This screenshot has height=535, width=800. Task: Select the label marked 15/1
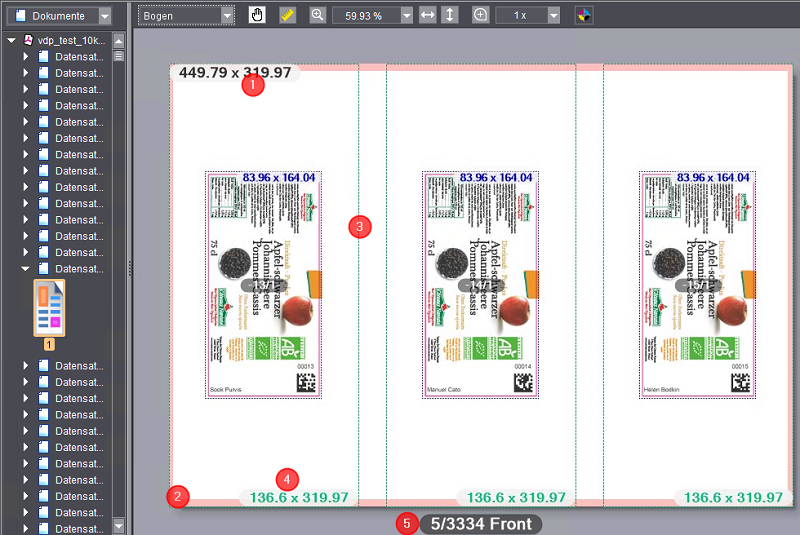[x=697, y=285]
